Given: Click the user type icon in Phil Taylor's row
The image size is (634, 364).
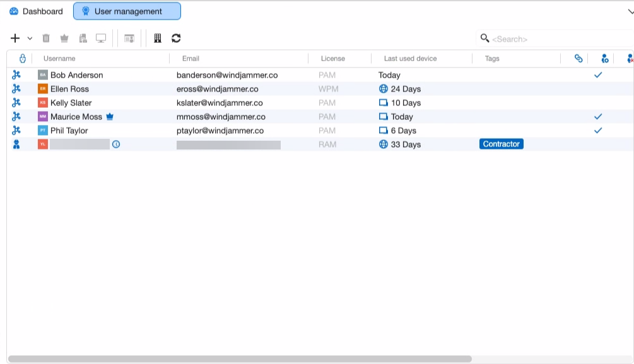Looking at the screenshot, I should [x=16, y=130].
